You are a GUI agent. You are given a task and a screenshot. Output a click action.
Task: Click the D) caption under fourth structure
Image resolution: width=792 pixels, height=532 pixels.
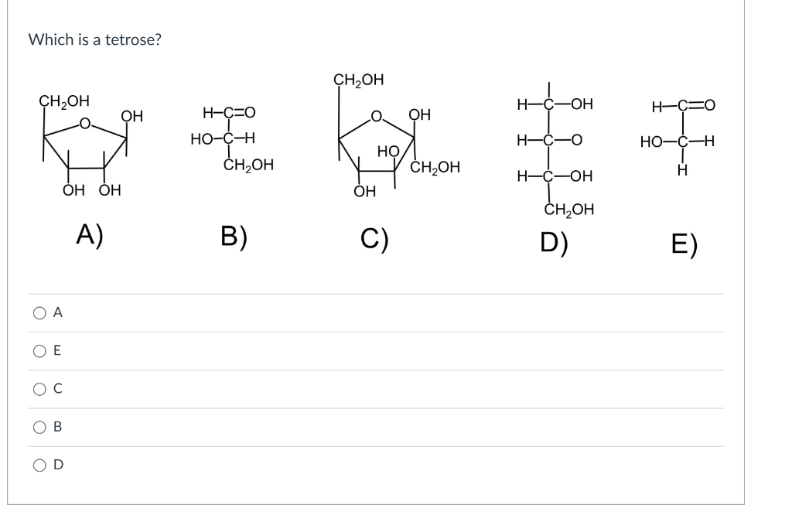tap(554, 242)
